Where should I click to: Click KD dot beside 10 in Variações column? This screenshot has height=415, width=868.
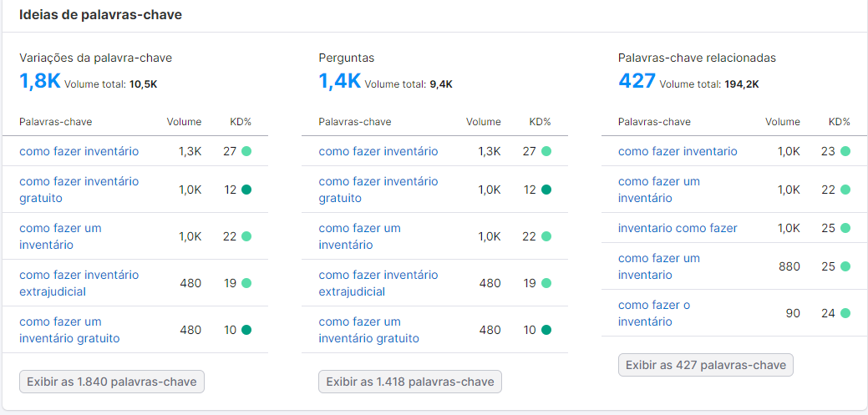tap(246, 330)
